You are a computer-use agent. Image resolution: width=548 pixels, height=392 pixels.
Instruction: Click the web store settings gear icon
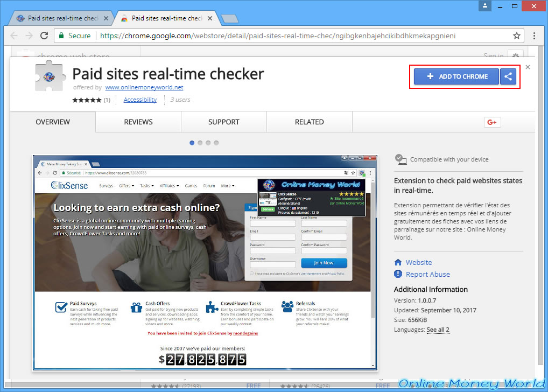[x=516, y=55]
